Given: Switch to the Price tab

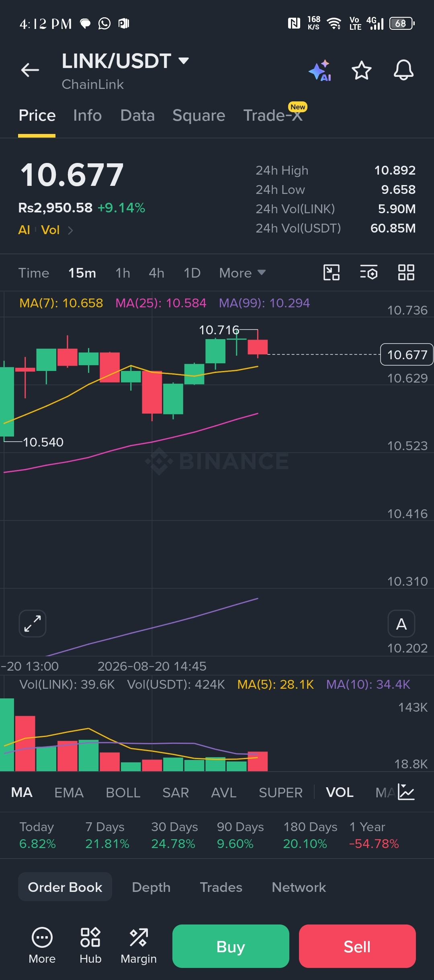Looking at the screenshot, I should pyautogui.click(x=37, y=115).
